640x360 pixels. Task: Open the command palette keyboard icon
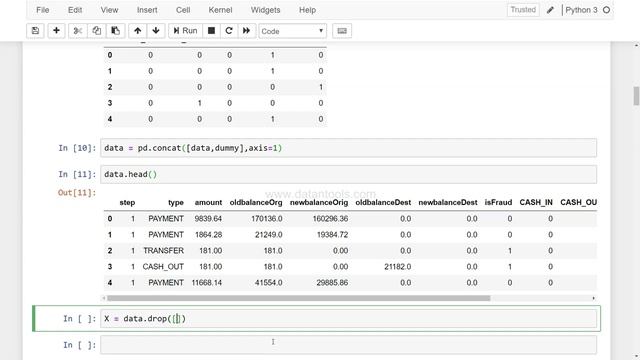click(342, 31)
